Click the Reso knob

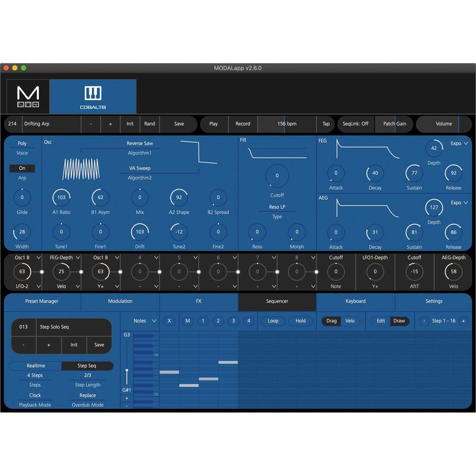(257, 232)
